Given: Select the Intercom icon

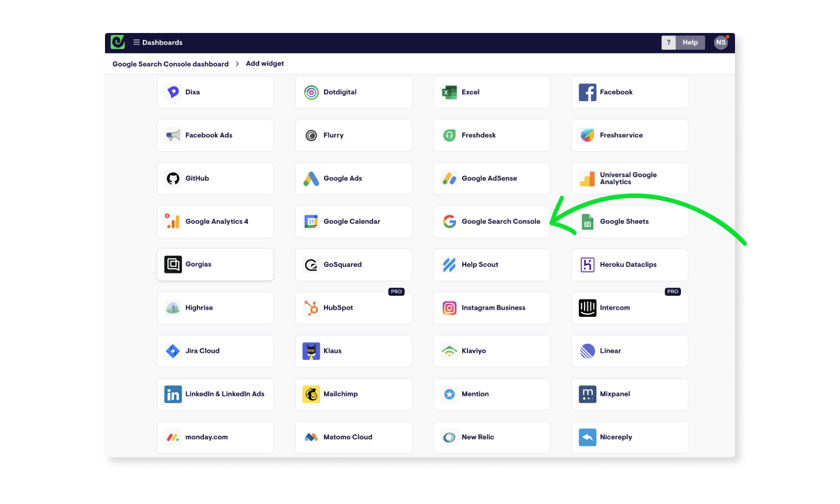Looking at the screenshot, I should click(x=587, y=308).
